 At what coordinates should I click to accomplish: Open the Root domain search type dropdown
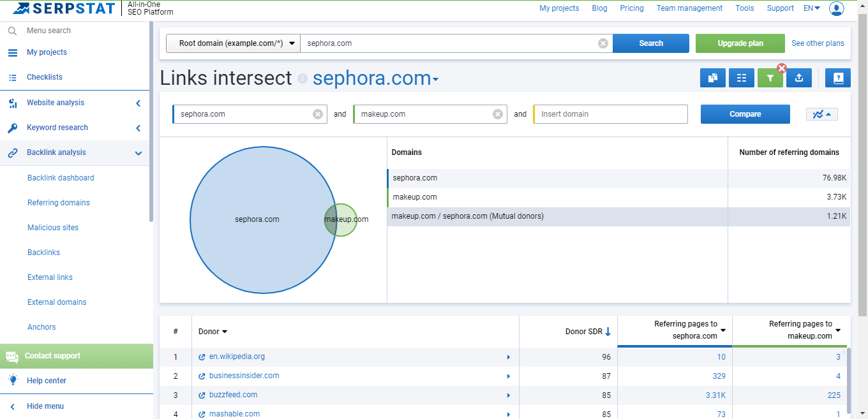[233, 43]
